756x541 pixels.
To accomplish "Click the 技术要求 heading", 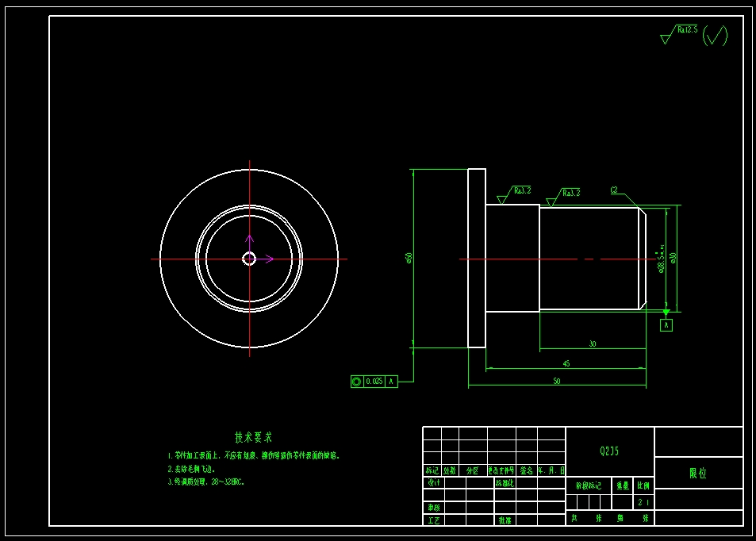I will click(x=253, y=437).
